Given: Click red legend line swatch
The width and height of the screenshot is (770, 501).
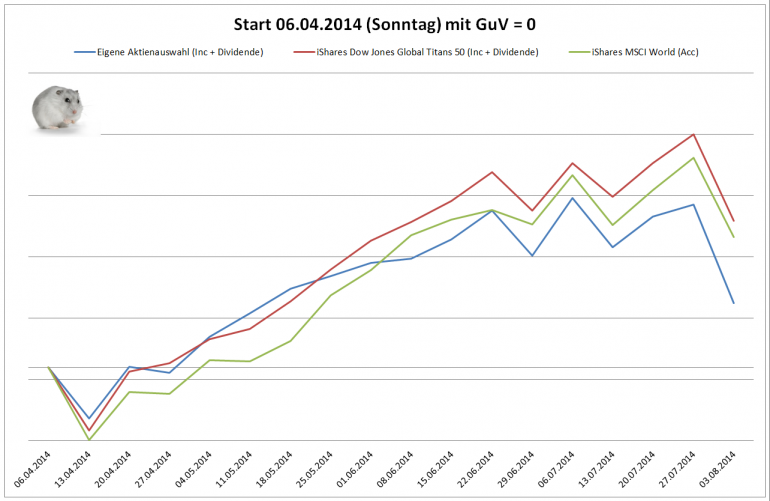Looking at the screenshot, I should 304,52.
